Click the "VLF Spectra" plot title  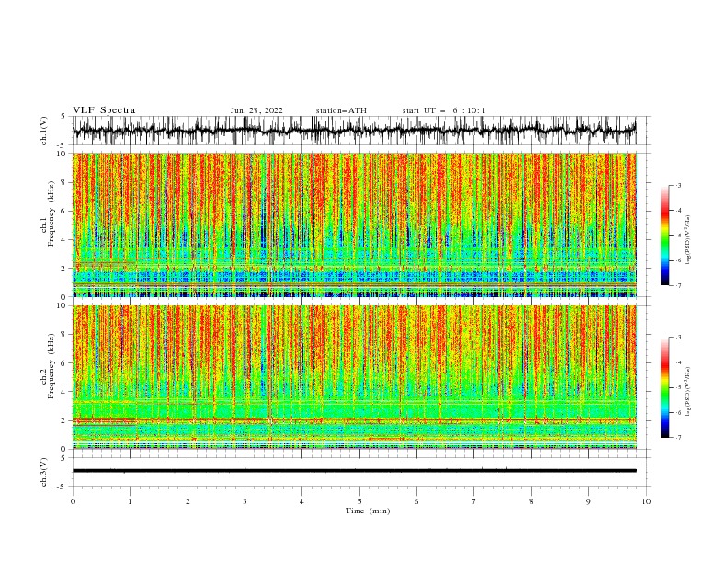(104, 110)
